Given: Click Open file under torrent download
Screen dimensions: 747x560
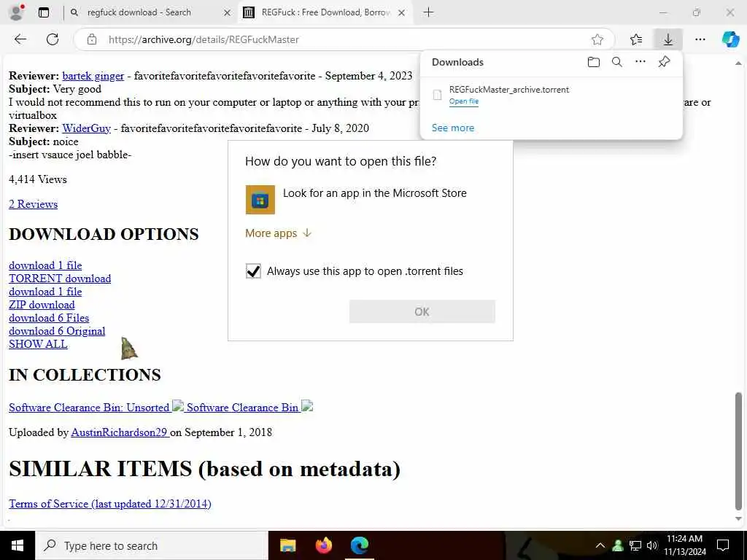Looking at the screenshot, I should pos(463,101).
